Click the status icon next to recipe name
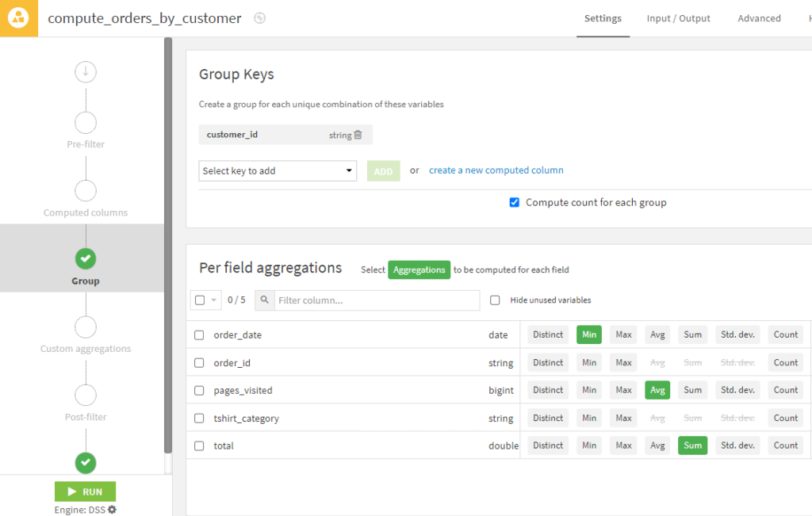The image size is (812, 516). pyautogui.click(x=259, y=18)
